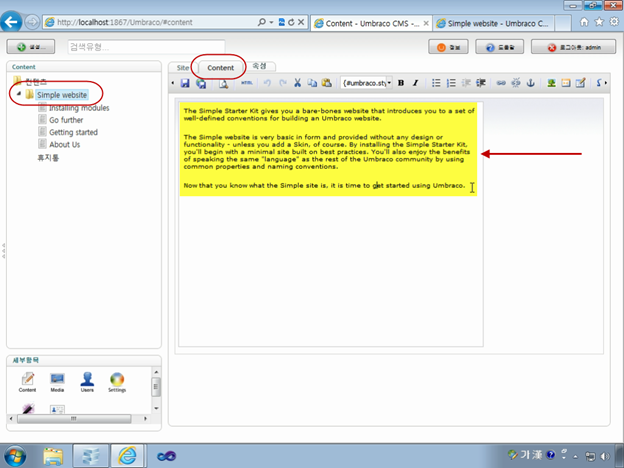Open the Settings section icon
Image resolution: width=624 pixels, height=468 pixels.
(x=117, y=382)
